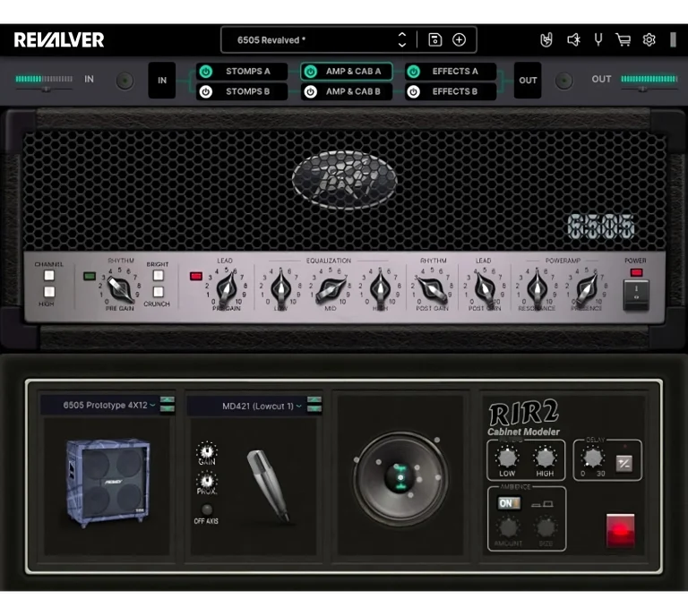688x616 pixels.
Task: Toggle EFFECTS B power button
Action: point(413,91)
